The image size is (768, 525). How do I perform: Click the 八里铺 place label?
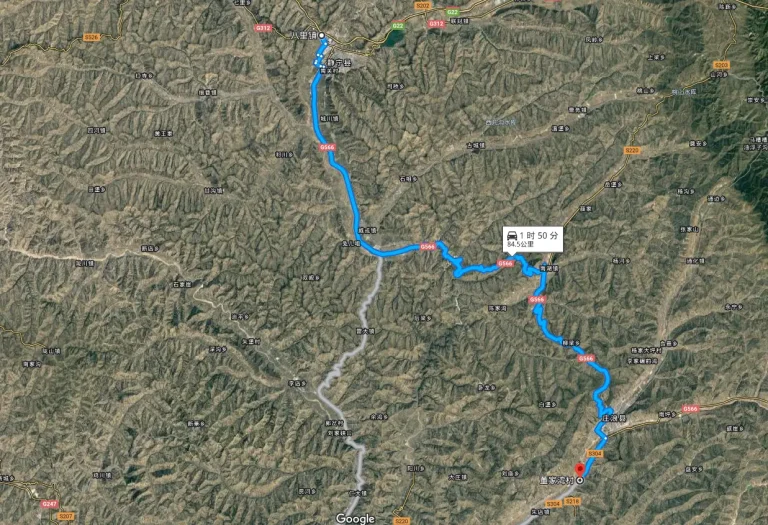coord(304,36)
